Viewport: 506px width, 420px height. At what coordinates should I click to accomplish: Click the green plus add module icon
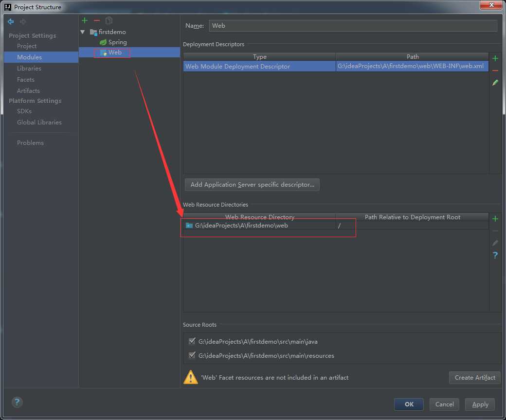85,20
